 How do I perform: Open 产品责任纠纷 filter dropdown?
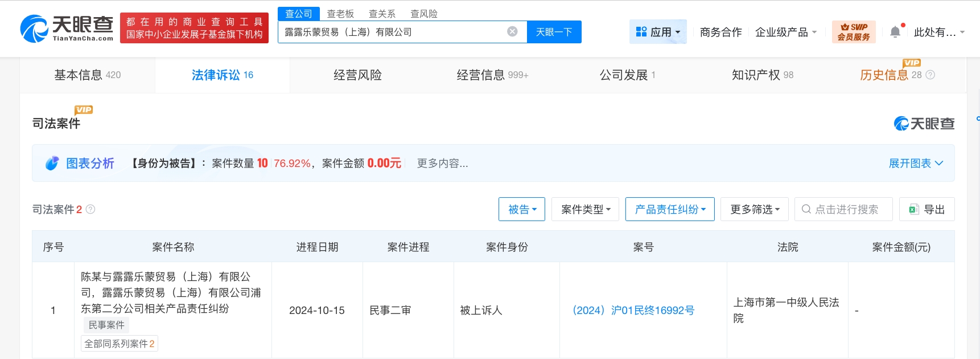pos(669,209)
